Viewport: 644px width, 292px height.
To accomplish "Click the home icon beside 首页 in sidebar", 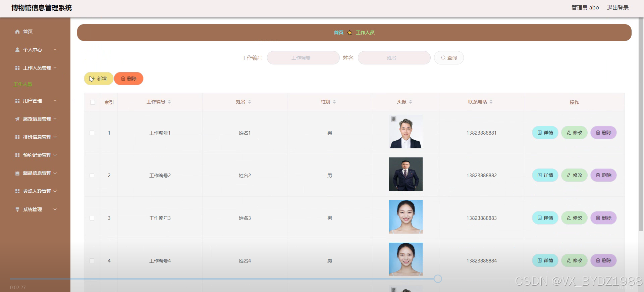I will pyautogui.click(x=17, y=32).
